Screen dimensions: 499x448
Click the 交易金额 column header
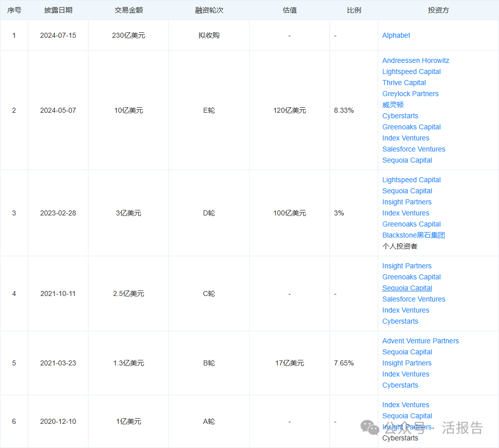point(128,10)
